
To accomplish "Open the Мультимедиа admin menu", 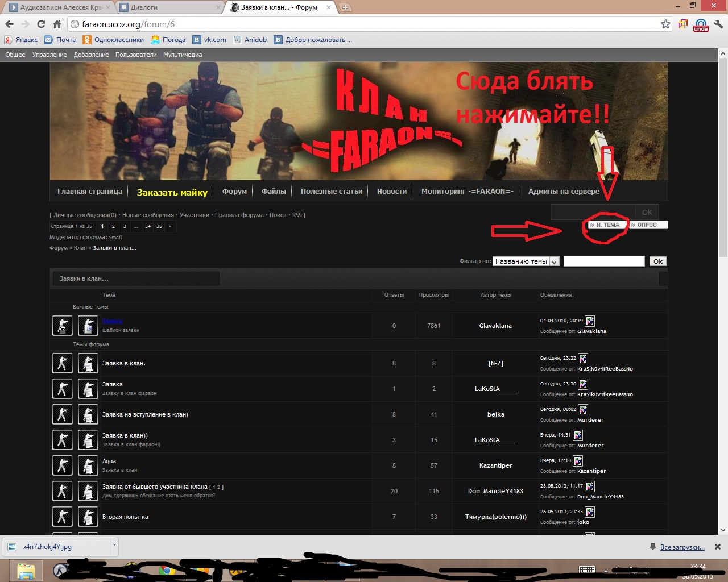I will coord(183,55).
